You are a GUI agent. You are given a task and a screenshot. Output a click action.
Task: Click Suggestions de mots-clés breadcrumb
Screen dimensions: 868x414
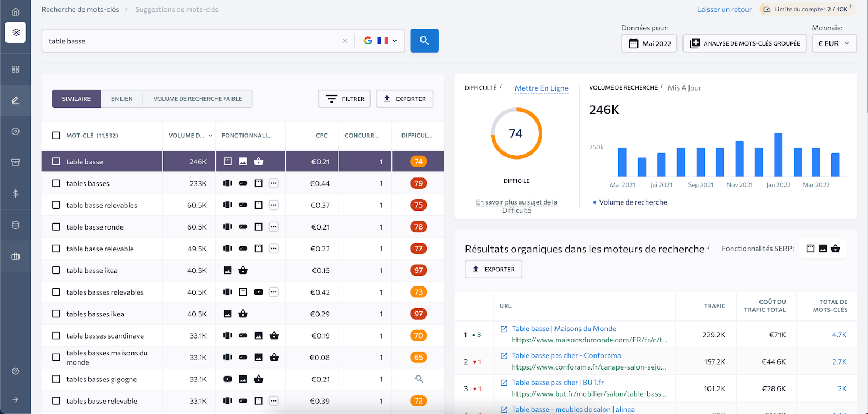click(x=177, y=9)
